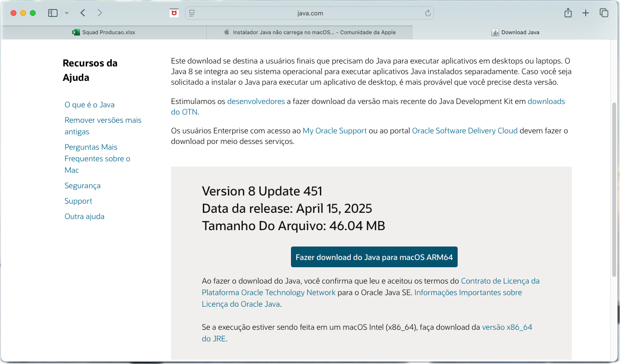Open a new tab with plus button
Screen dimensions: 620x364
[x=586, y=13]
